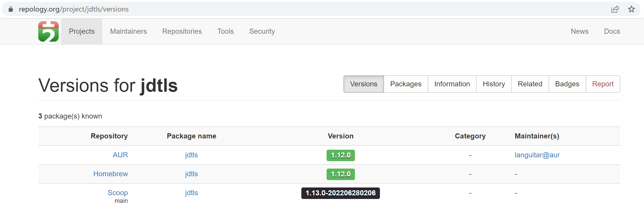The image size is (644, 212).
Task: Open the AUR repository link
Action: coord(120,155)
